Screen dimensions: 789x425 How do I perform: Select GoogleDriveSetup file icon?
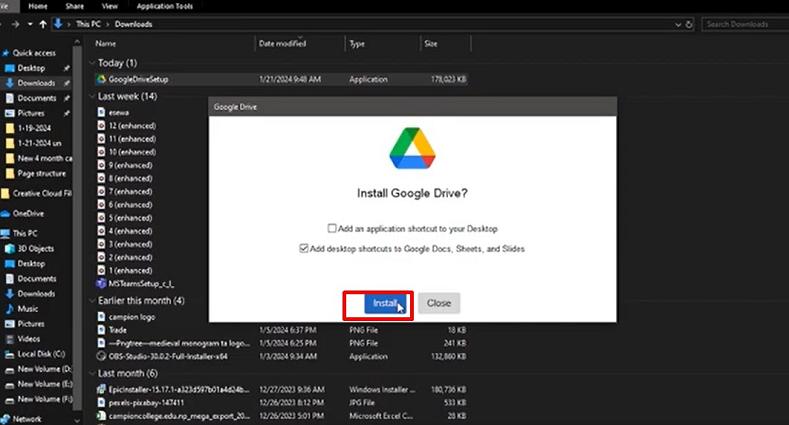click(101, 79)
